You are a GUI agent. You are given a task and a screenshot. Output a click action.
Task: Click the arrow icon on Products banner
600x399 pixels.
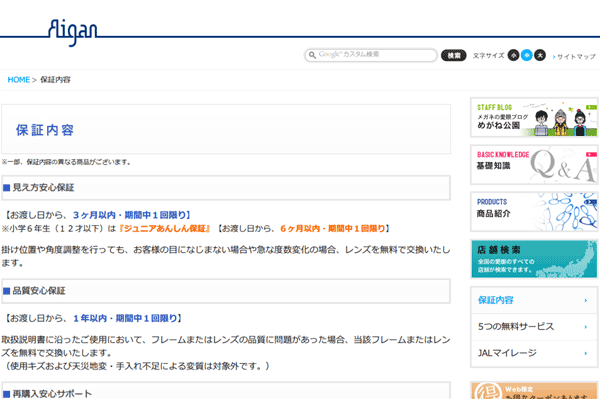point(591,202)
